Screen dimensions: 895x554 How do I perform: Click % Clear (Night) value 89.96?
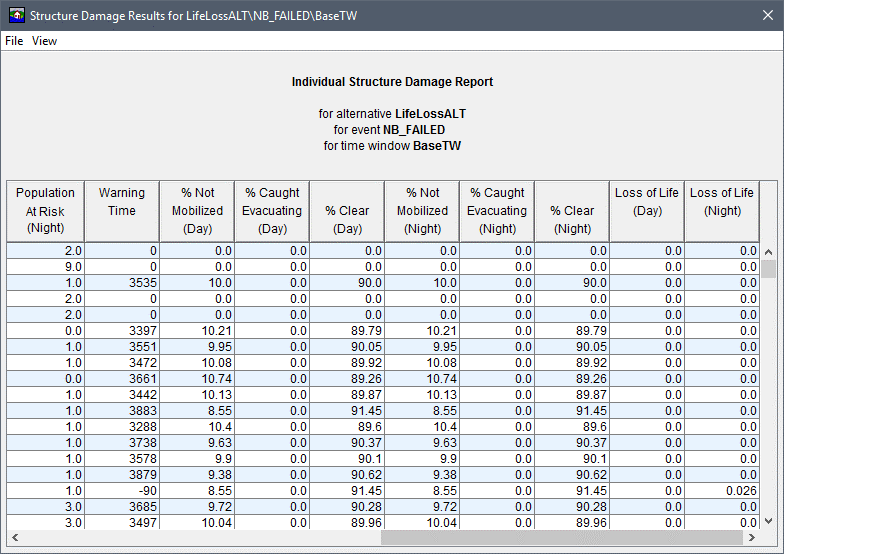click(x=572, y=522)
